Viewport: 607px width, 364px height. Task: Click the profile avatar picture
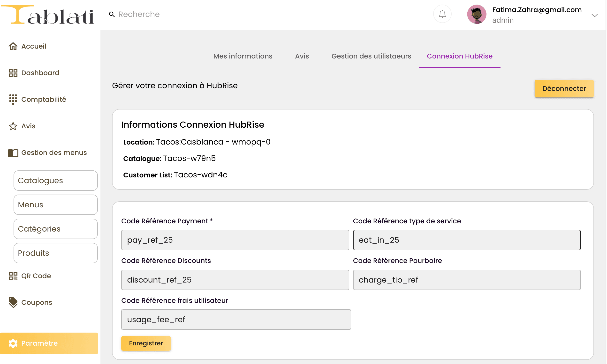click(476, 14)
